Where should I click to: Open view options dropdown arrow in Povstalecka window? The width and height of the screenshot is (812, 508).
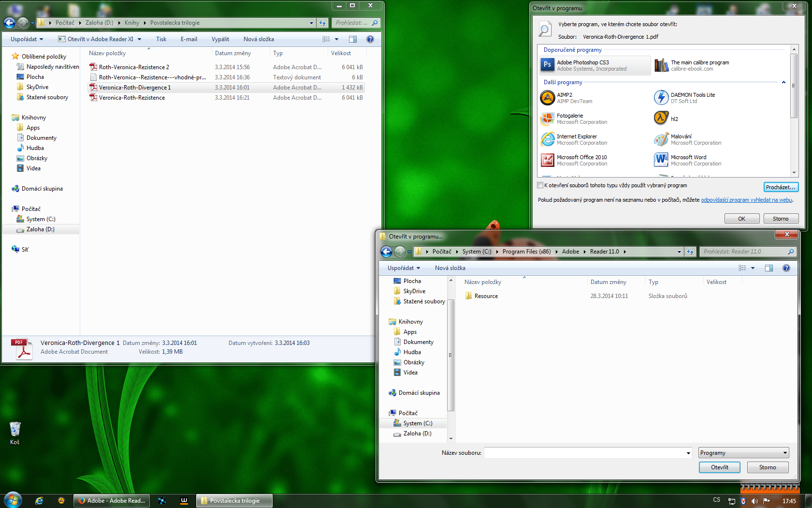[x=337, y=39]
